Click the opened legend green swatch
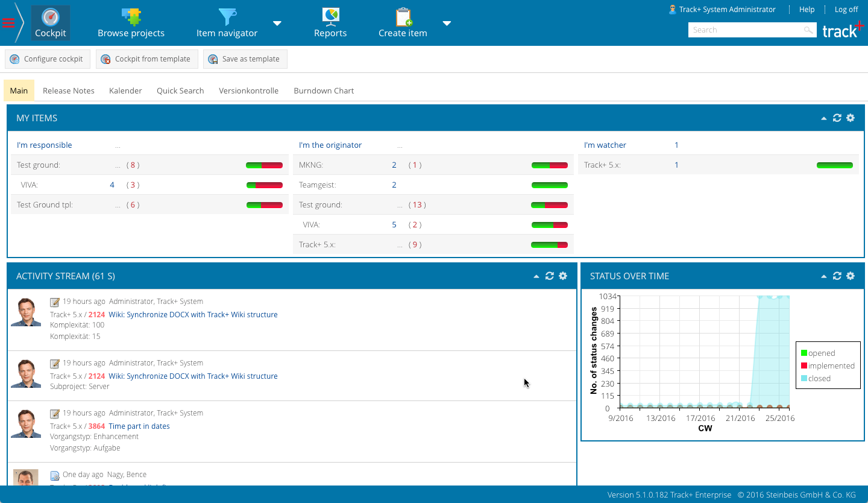This screenshot has height=503, width=868. (804, 353)
